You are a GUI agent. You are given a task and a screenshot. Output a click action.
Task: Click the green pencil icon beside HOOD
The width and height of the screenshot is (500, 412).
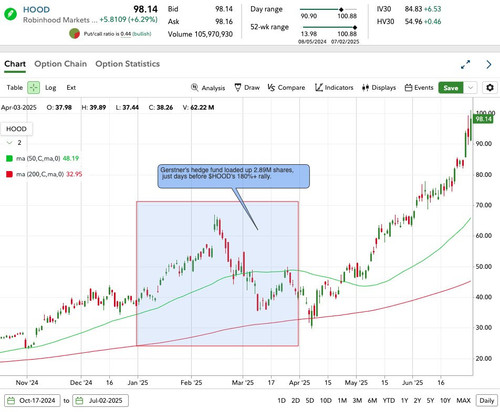pyautogui.click(x=11, y=14)
